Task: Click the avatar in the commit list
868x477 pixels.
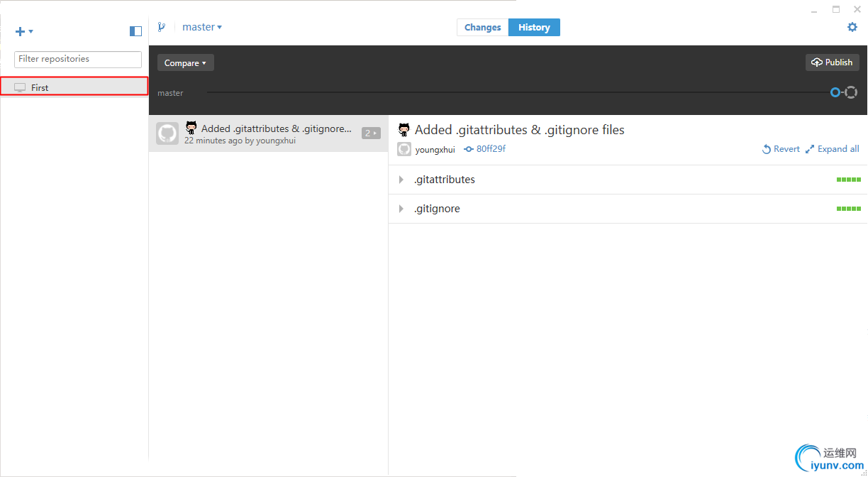Action: [x=167, y=133]
